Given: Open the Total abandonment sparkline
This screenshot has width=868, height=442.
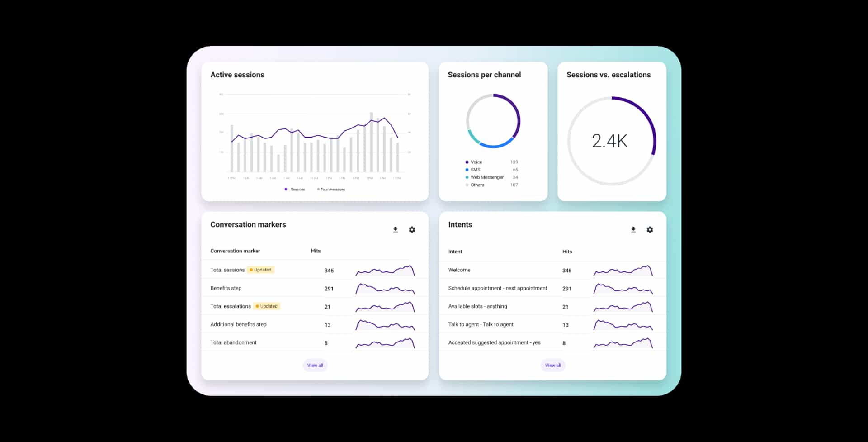Looking at the screenshot, I should (x=385, y=343).
